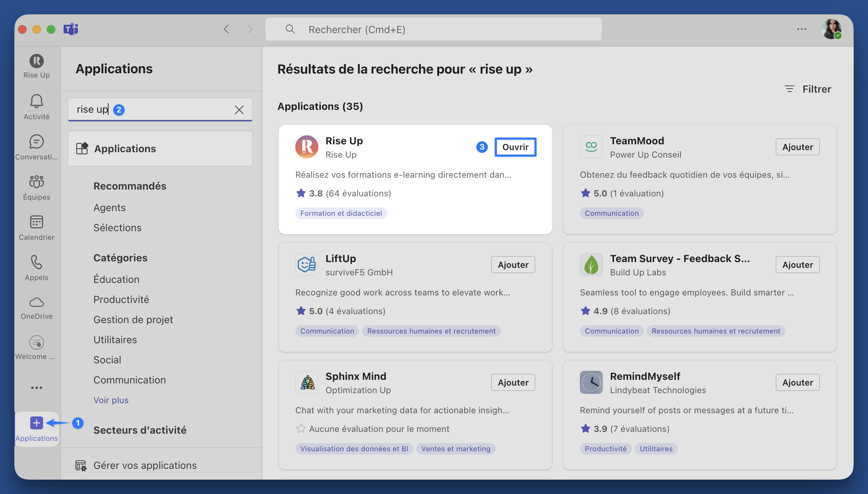Click the Welcome app icon in the sidebar
The width and height of the screenshot is (868, 494).
coord(36,343)
